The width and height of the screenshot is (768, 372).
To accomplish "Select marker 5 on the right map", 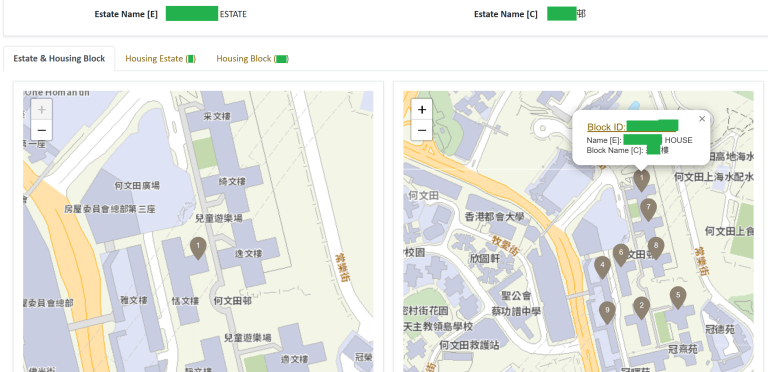I will tap(678, 297).
